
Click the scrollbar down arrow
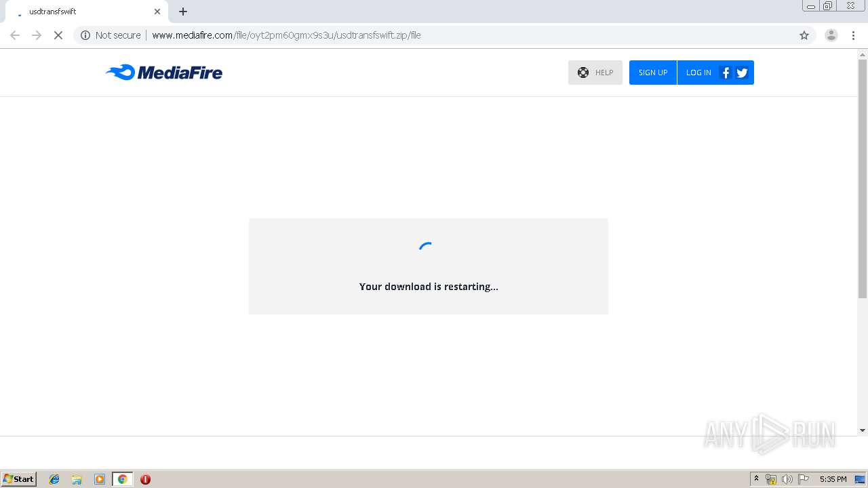click(x=863, y=430)
